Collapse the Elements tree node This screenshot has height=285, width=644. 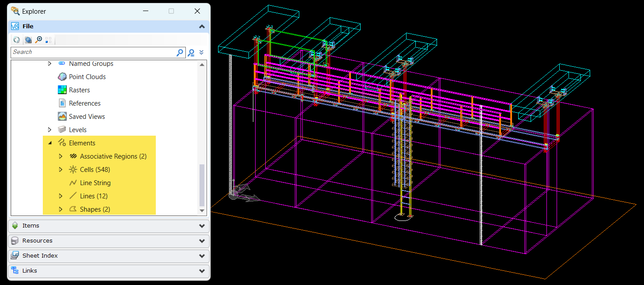49,143
